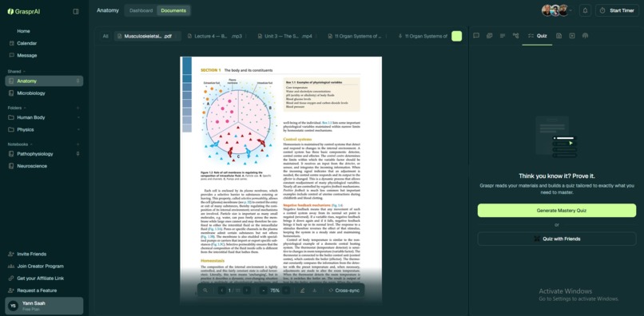Open the 11 Organ Systems audio recording tab
Image resolution: width=644 pixels, height=316 pixels.
pyautogui.click(x=423, y=36)
